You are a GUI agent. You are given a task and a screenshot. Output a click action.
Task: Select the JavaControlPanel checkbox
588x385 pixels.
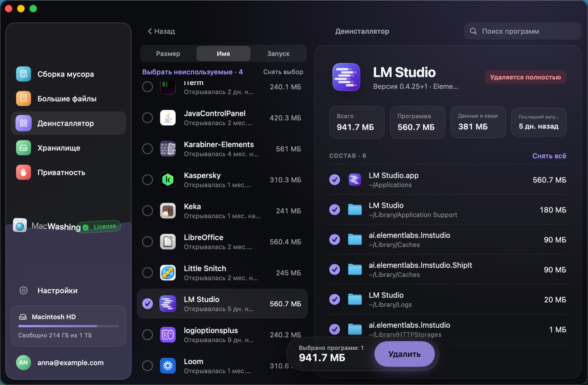coord(147,118)
